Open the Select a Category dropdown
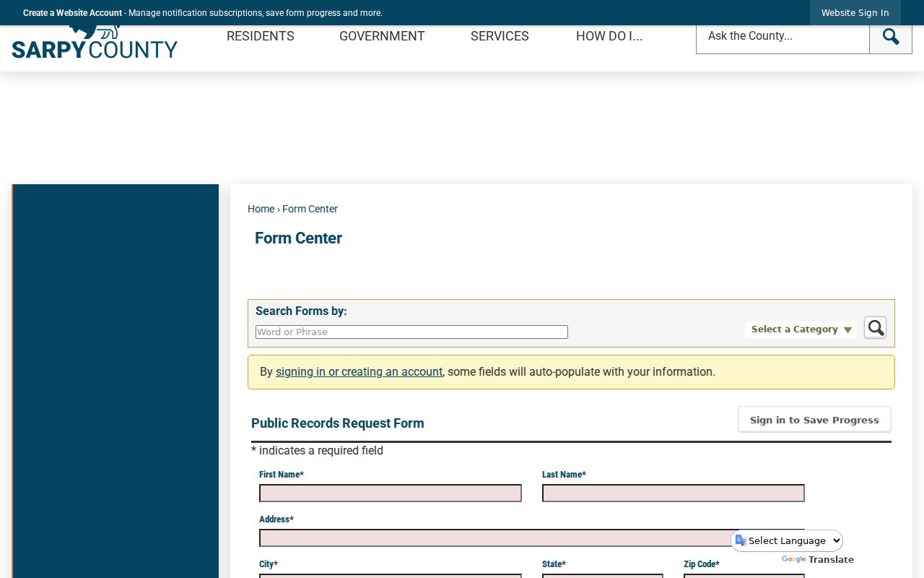Image resolution: width=924 pixels, height=578 pixels. (801, 329)
